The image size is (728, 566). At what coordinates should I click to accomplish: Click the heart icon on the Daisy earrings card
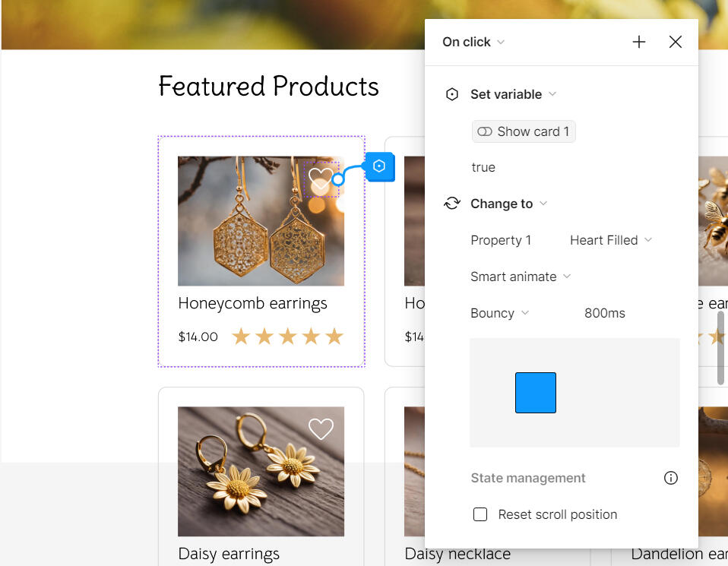tap(321, 428)
